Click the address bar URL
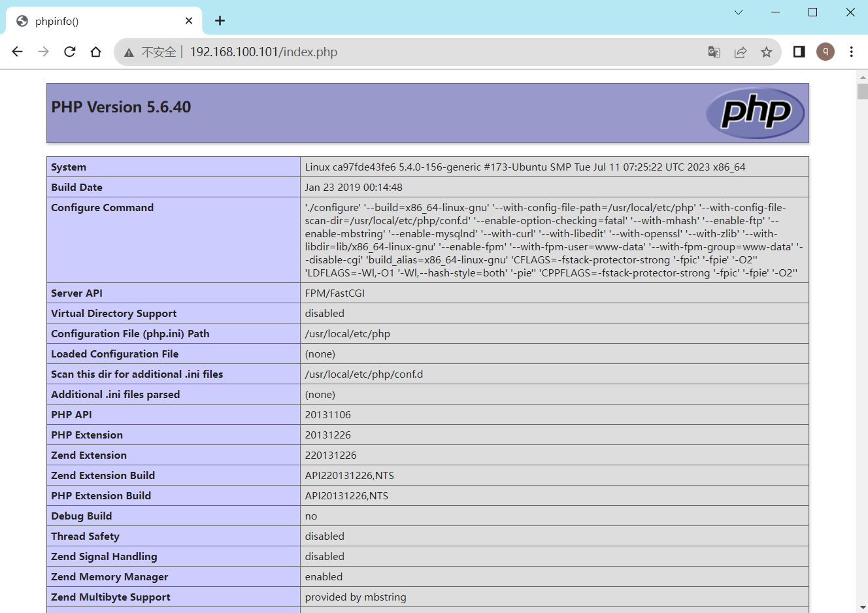868x613 pixels. point(263,52)
